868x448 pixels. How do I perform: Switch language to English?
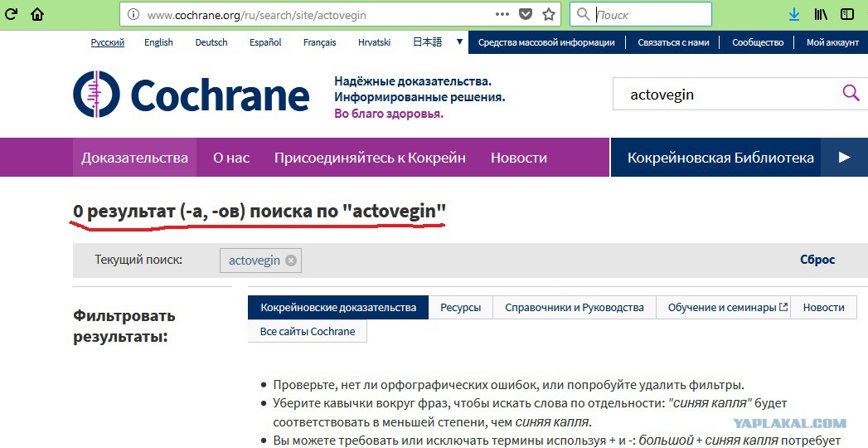click(158, 42)
